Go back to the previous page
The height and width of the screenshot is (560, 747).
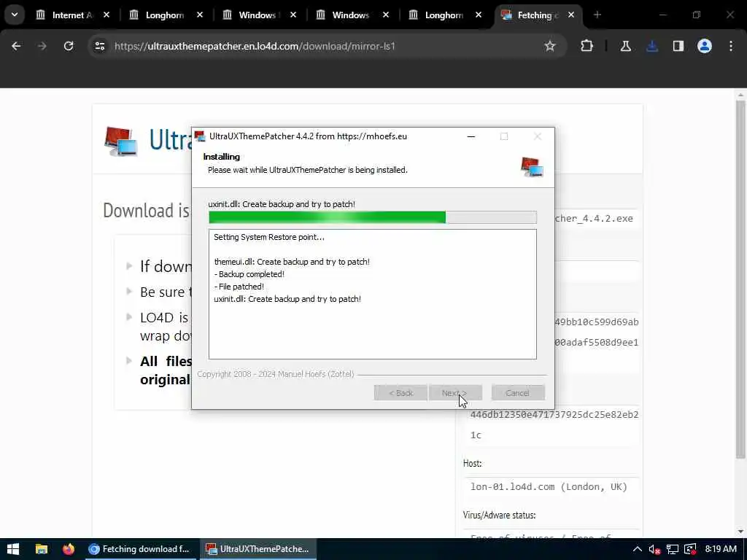pos(16,46)
